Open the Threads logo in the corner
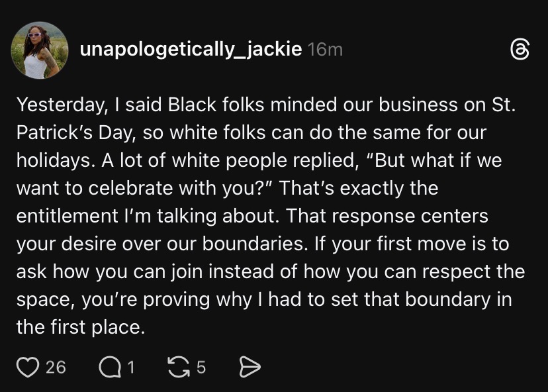This screenshot has height=392, width=548. coord(520,50)
